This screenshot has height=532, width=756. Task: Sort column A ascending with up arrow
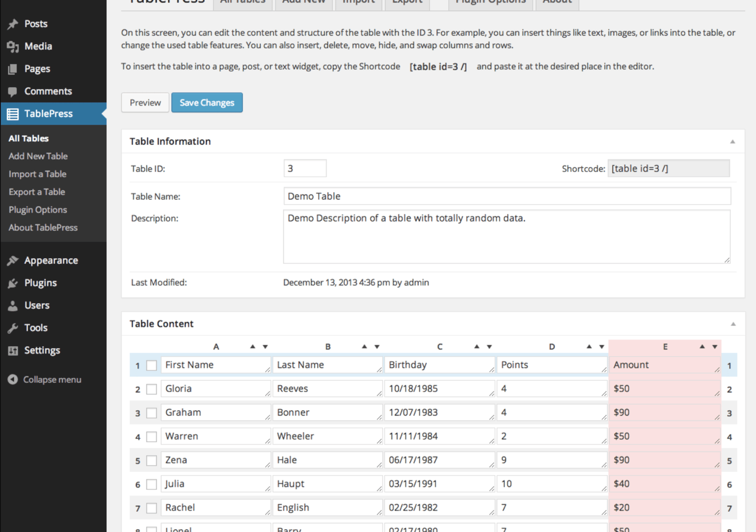click(x=253, y=347)
